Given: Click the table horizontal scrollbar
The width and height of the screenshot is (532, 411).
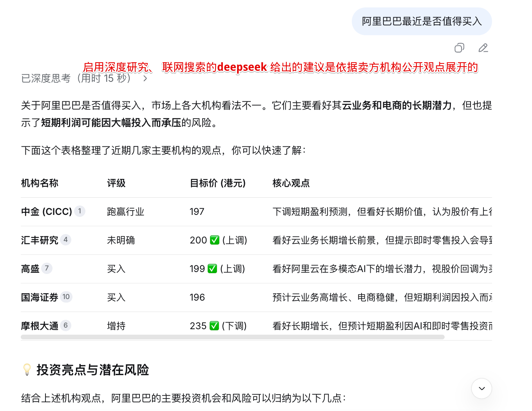Looking at the screenshot, I should [x=233, y=337].
